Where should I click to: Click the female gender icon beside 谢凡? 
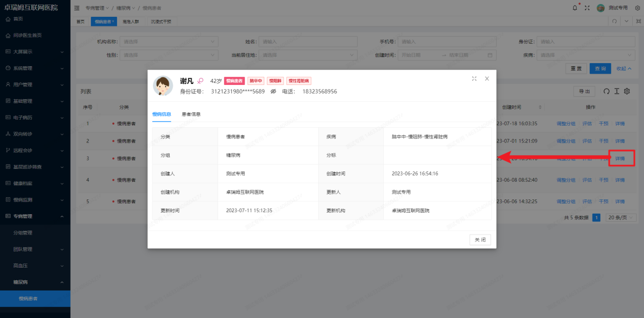point(200,81)
